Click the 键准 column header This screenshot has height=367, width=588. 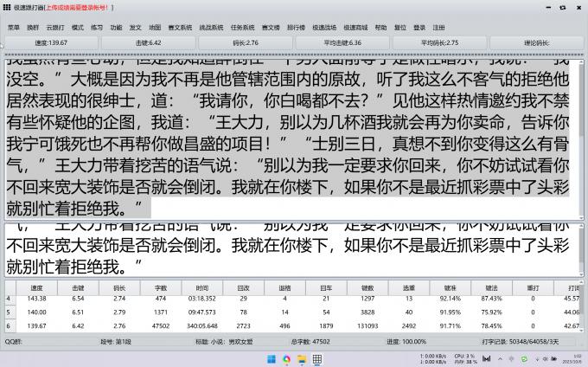click(x=451, y=288)
